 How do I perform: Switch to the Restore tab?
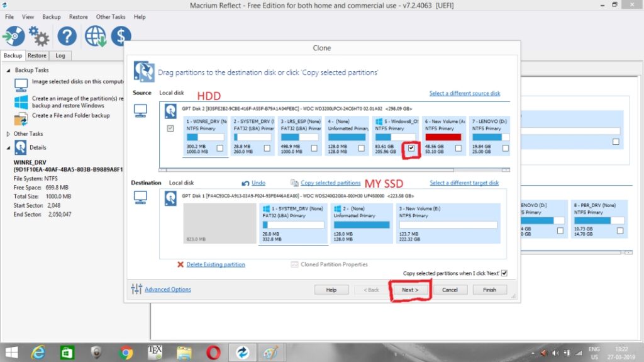pos(37,55)
